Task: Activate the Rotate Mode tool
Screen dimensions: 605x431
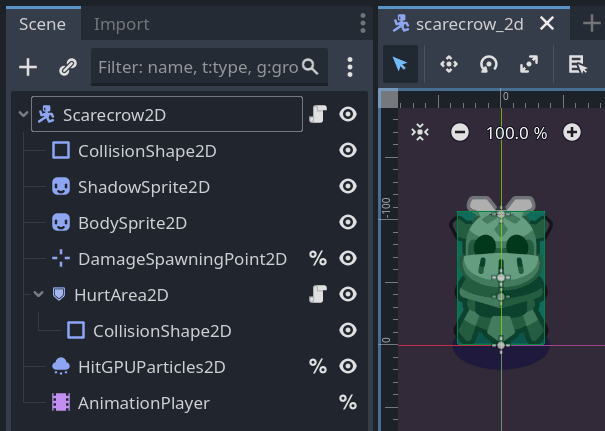Action: click(489, 64)
